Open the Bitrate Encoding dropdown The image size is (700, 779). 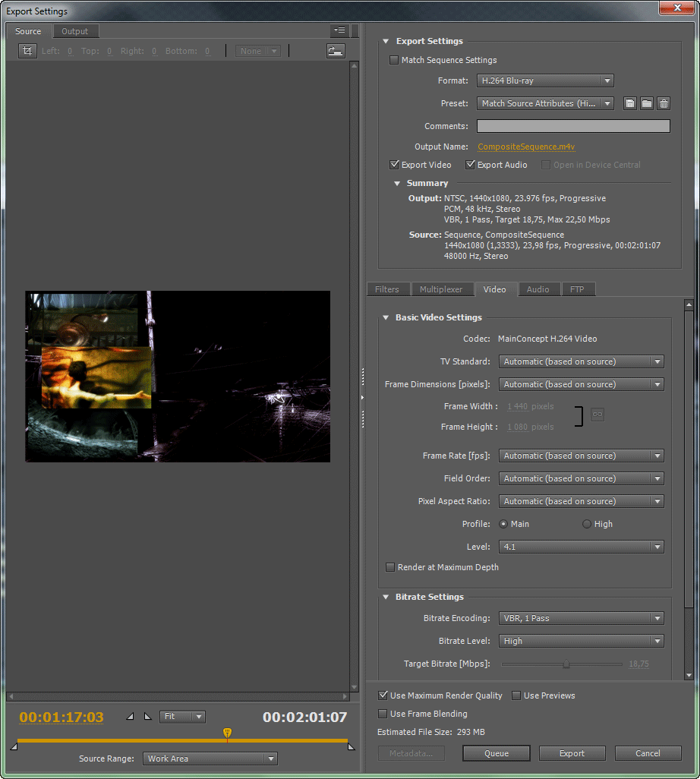pos(581,618)
